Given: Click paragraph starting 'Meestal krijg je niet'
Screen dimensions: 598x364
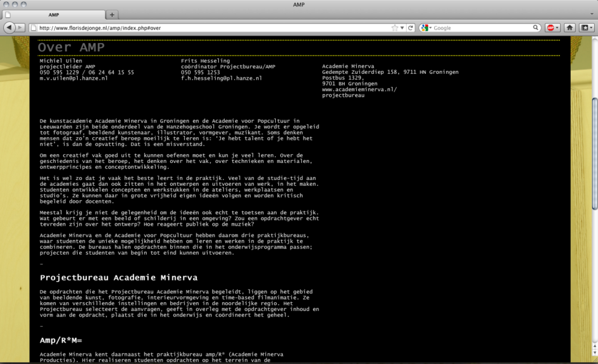Looking at the screenshot, I should (179, 218).
